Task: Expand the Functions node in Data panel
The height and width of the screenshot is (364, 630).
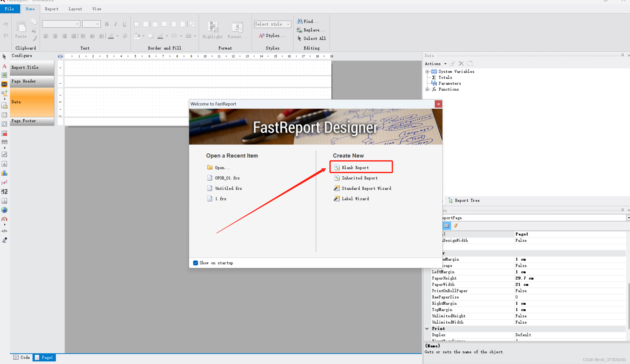Action: click(427, 89)
